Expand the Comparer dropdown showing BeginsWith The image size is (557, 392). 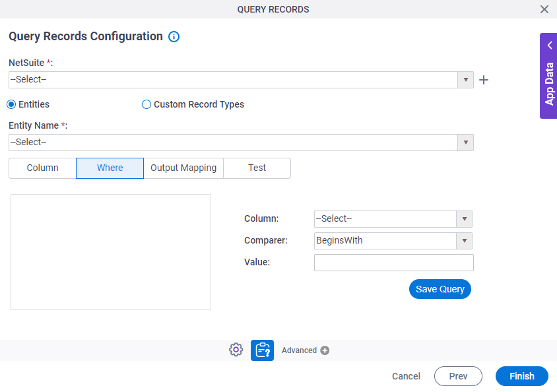click(465, 240)
